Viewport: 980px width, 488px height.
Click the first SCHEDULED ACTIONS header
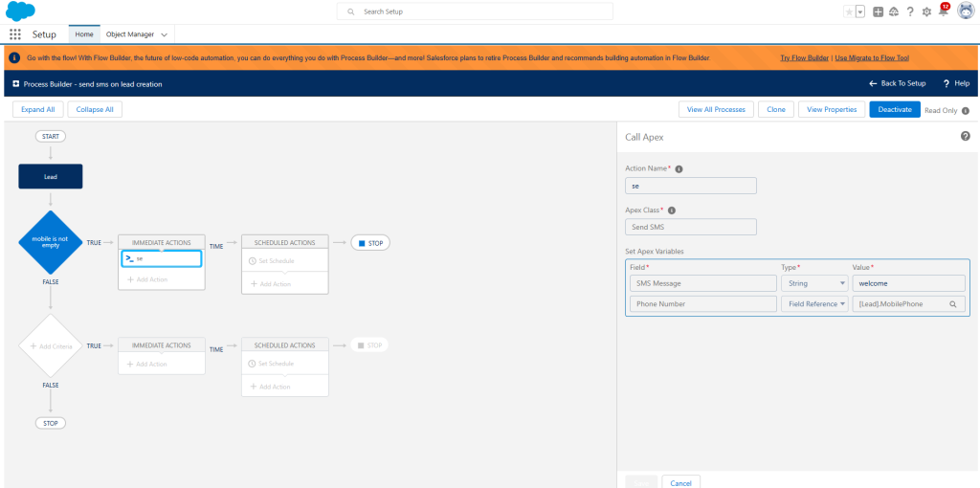click(x=284, y=242)
